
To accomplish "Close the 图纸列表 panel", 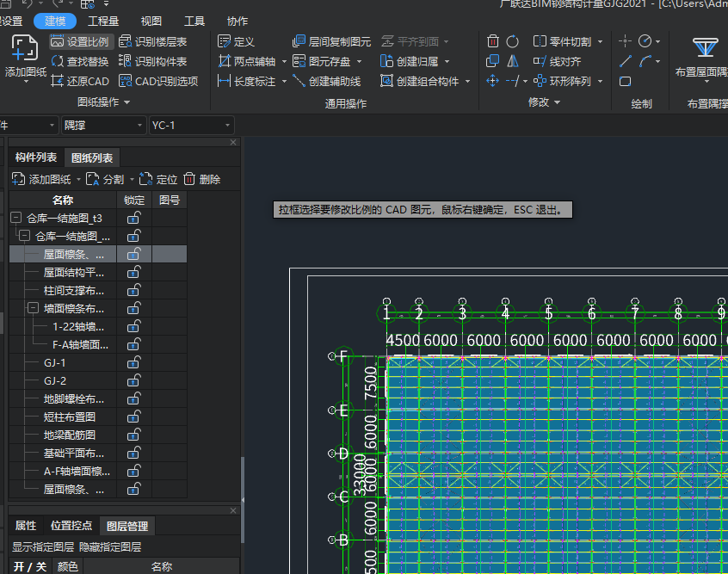I will tap(233, 142).
